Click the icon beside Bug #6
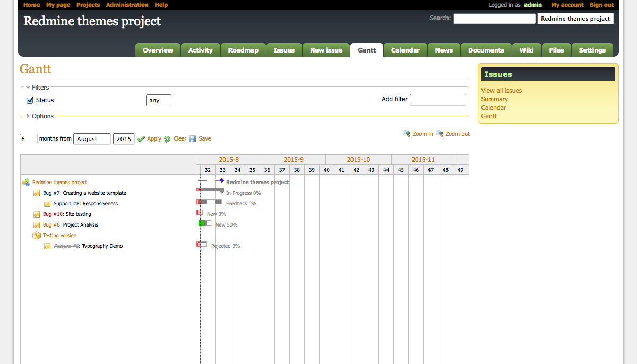Screen dimensions: 637x364 coord(37,225)
